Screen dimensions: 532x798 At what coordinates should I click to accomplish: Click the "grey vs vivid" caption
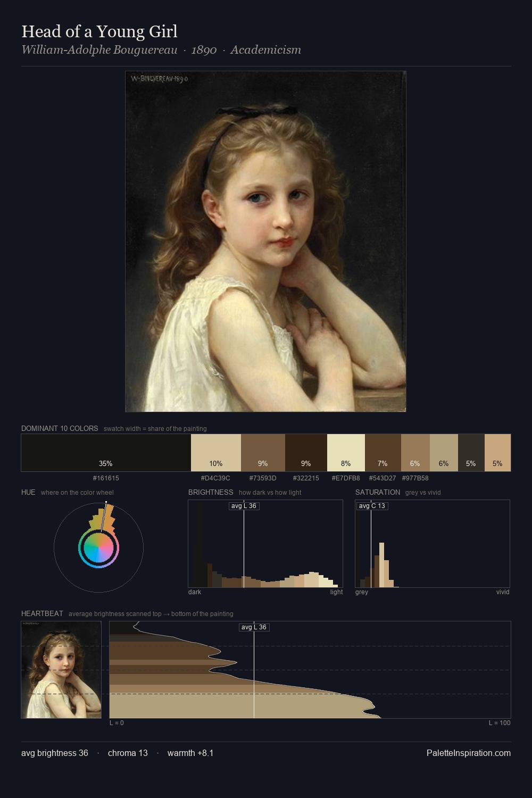[x=423, y=493]
